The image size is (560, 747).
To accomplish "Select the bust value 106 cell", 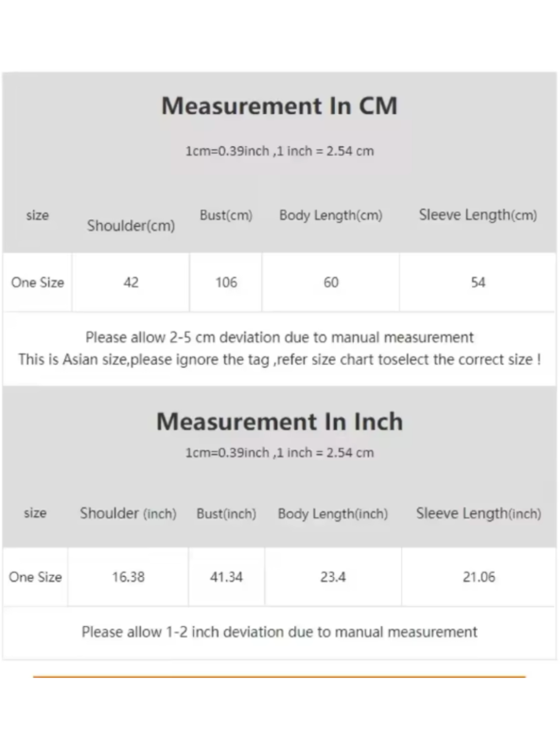I will tap(226, 282).
